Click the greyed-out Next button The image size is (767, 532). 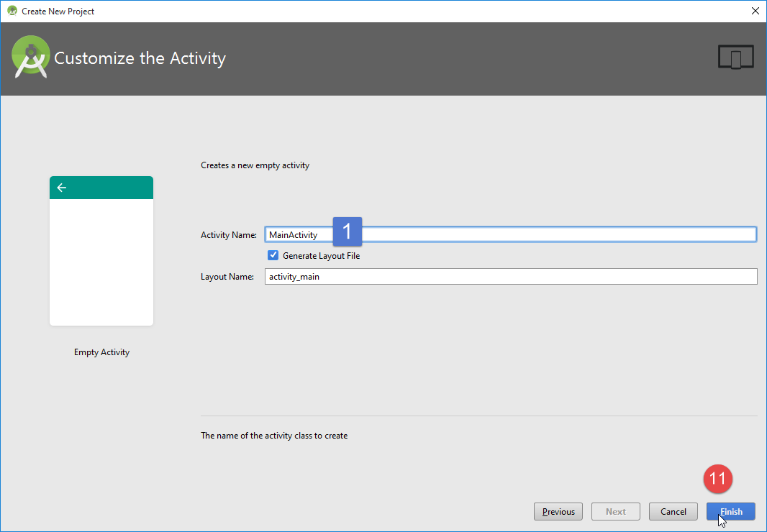[x=615, y=512]
